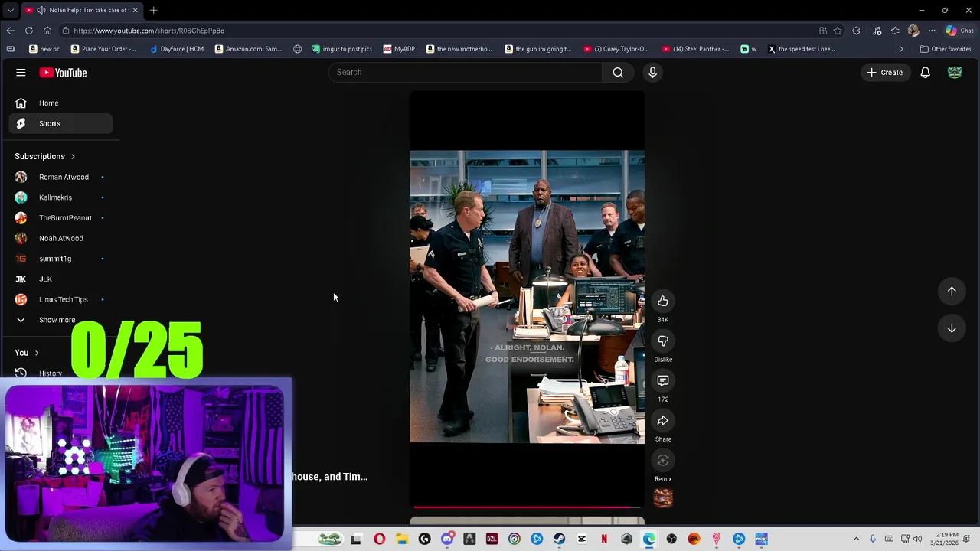Open Noah Atwood channel
The height and width of the screenshot is (551, 980).
coord(61,238)
